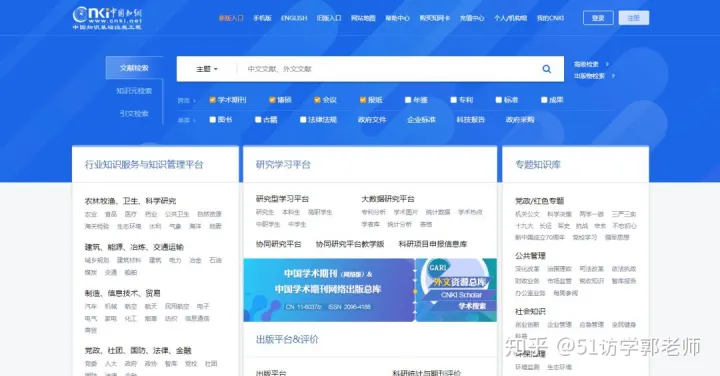Open the 公共卫生 industry link
This screenshot has height=376, width=720.
coord(177,214)
